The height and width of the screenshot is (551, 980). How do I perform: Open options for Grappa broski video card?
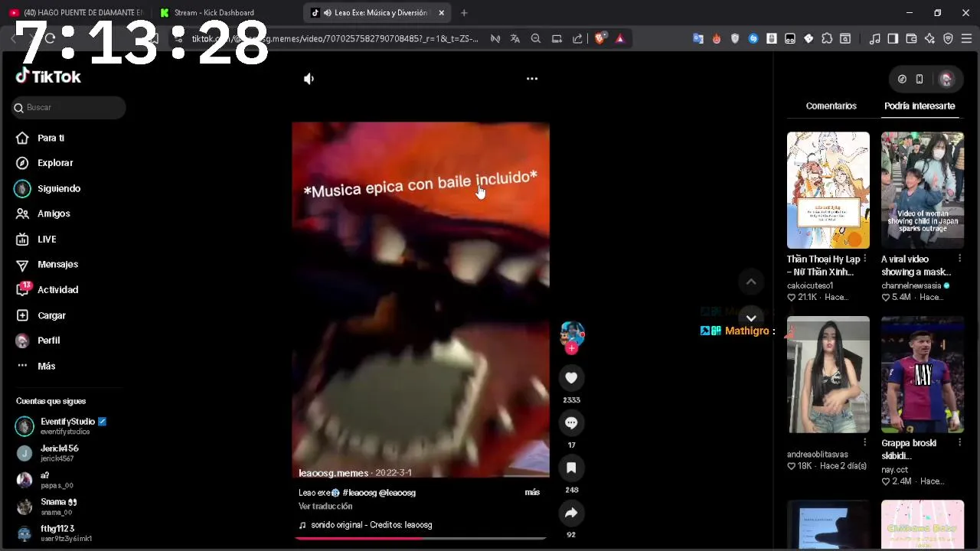click(x=959, y=442)
